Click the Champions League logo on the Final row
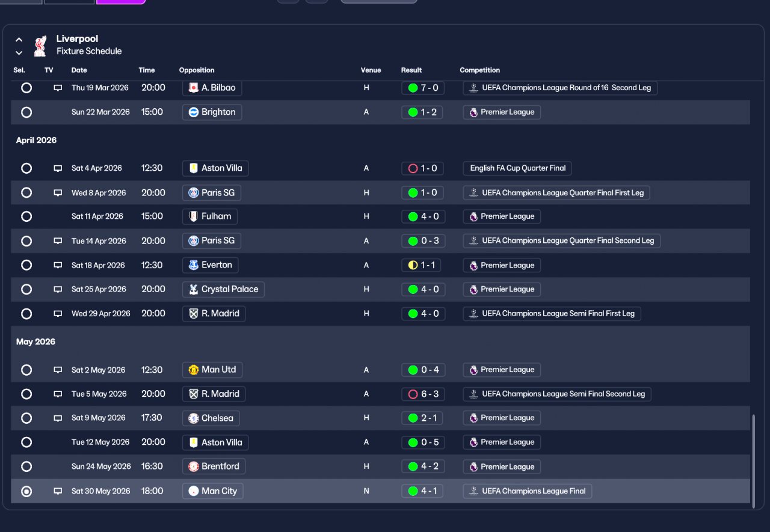 point(473,491)
